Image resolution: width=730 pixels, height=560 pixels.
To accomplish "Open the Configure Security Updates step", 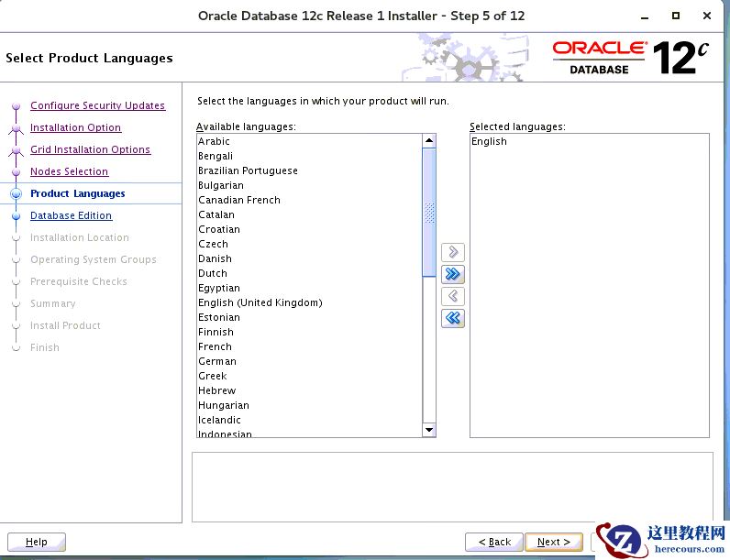I will click(x=98, y=105).
